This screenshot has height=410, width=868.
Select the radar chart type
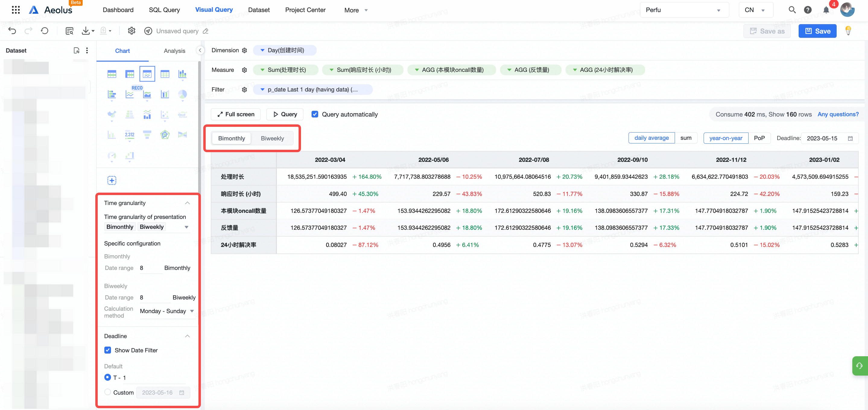[x=165, y=135]
